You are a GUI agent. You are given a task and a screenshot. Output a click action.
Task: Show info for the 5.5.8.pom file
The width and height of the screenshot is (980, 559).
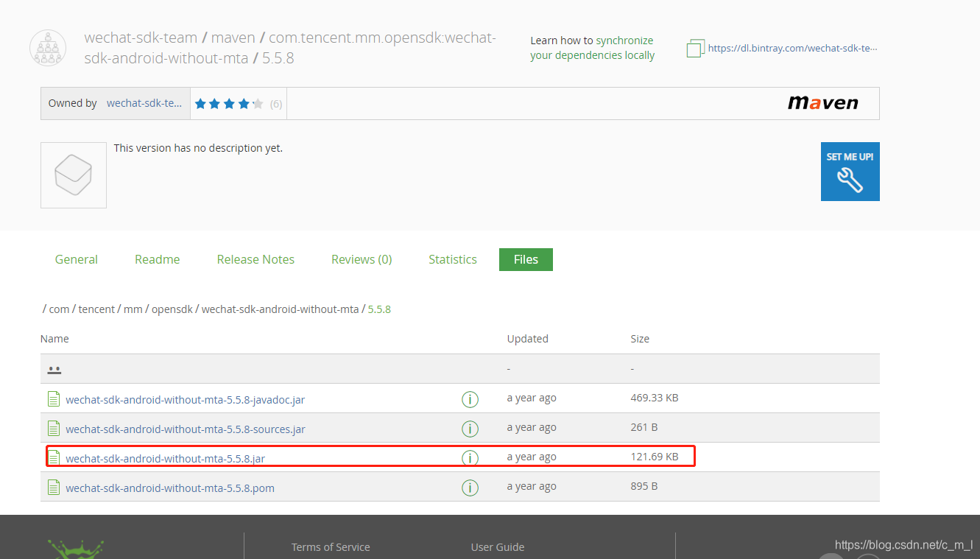click(470, 488)
